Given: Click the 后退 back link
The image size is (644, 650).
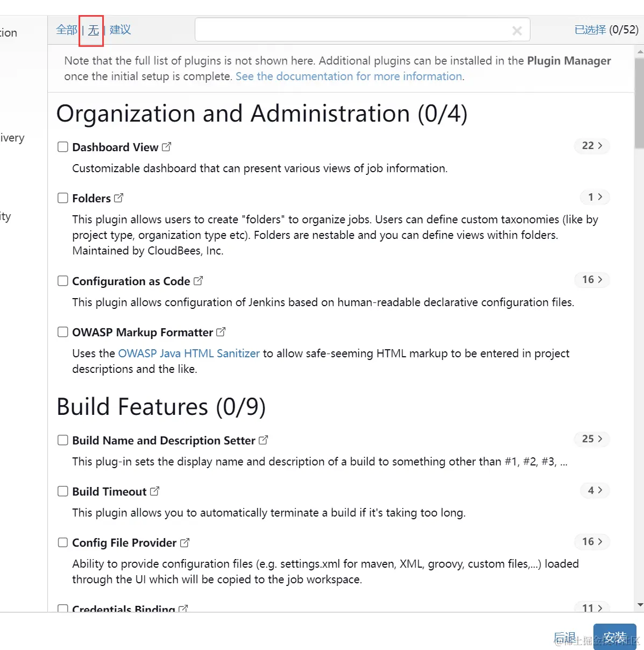Looking at the screenshot, I should (565, 638).
